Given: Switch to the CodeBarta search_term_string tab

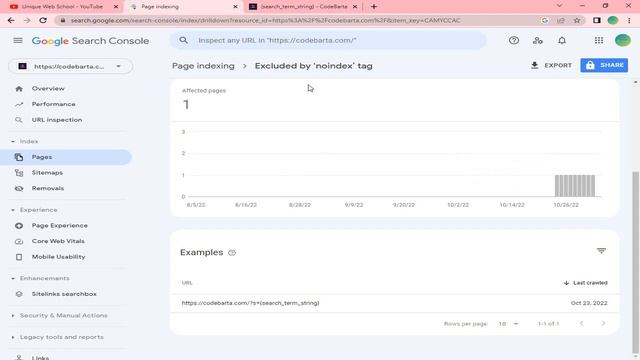Looking at the screenshot, I should 303,7.
